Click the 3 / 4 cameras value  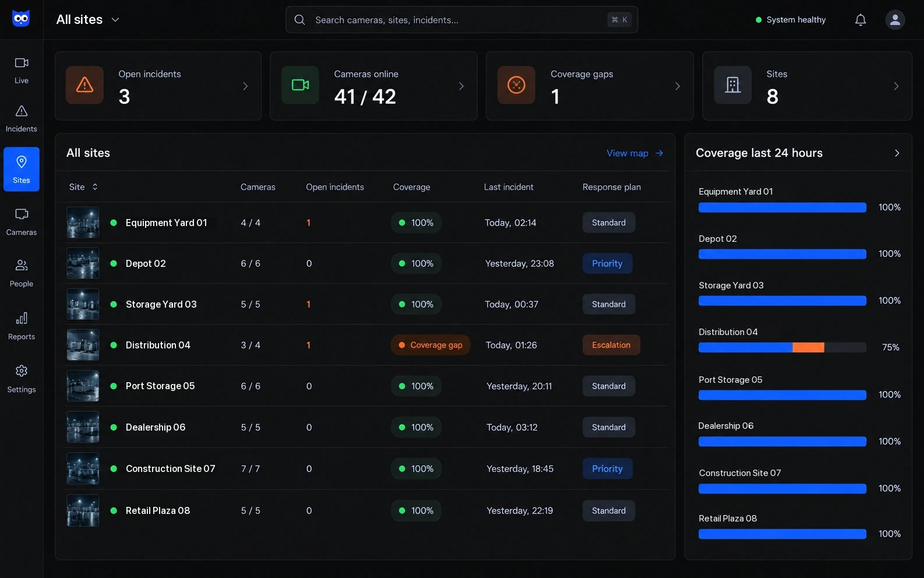(x=251, y=345)
